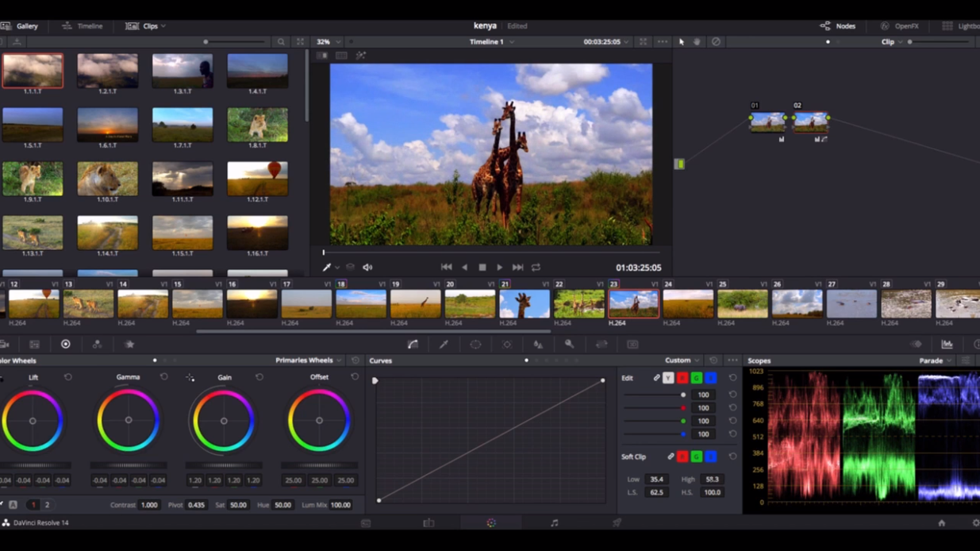
Task: Toggle the red R channel Edit button
Action: coord(682,378)
